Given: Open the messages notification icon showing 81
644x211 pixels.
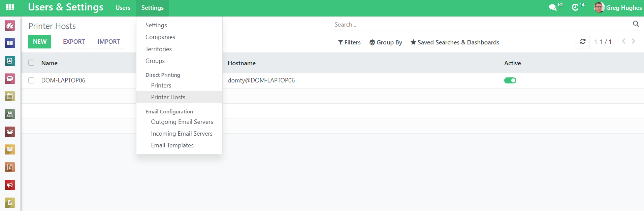Looking at the screenshot, I should [553, 7].
